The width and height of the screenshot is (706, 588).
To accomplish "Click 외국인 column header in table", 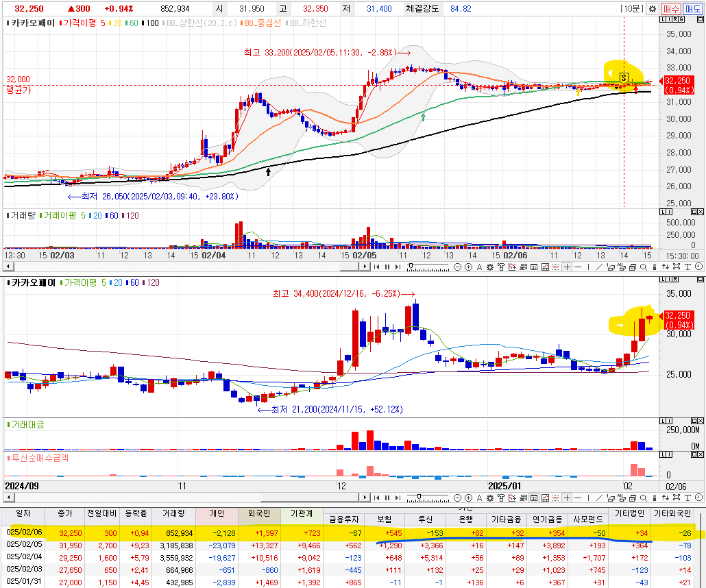I will pos(259,513).
